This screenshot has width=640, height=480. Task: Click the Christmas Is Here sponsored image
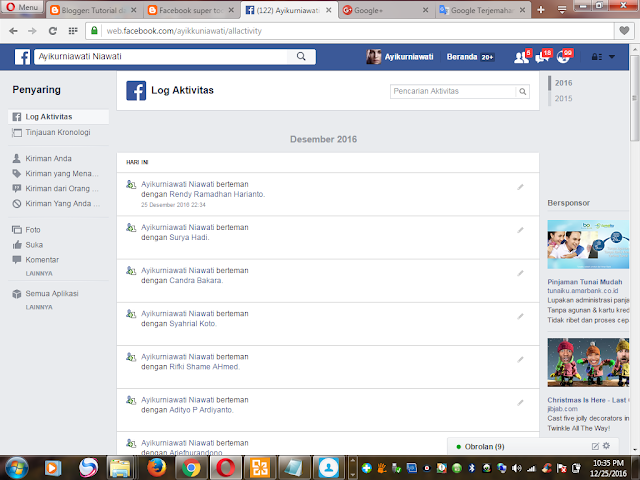point(588,362)
